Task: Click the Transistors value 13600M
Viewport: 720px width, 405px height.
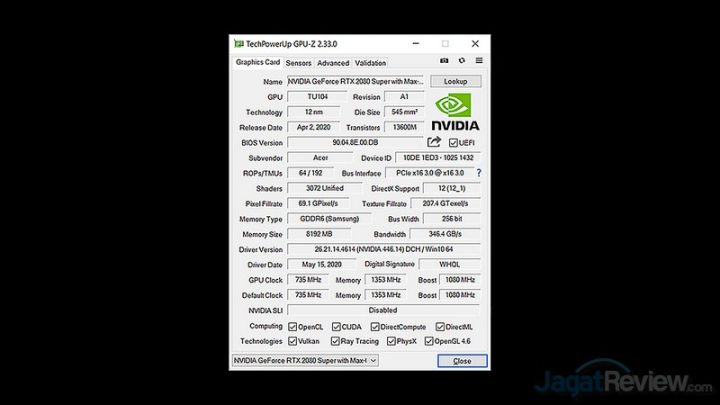Action: (x=404, y=127)
